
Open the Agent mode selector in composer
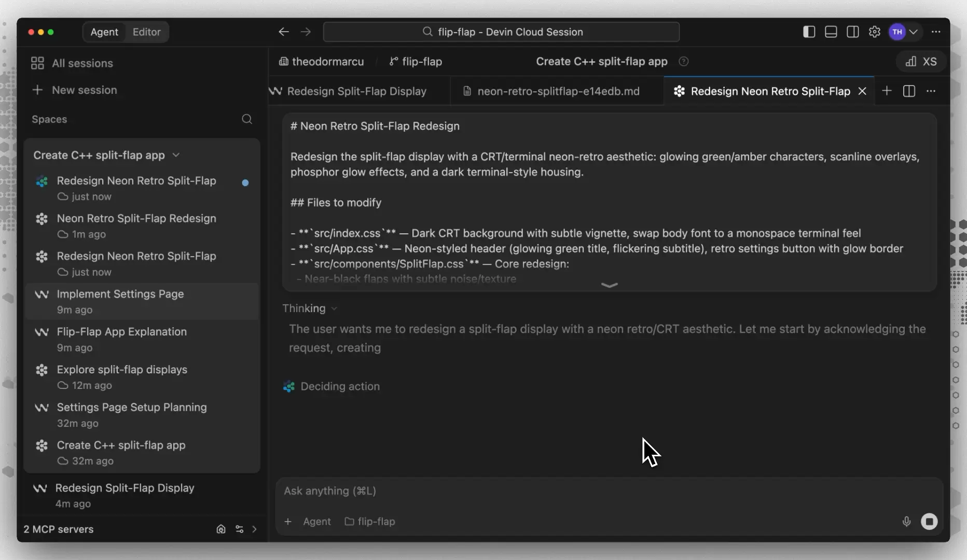(316, 521)
